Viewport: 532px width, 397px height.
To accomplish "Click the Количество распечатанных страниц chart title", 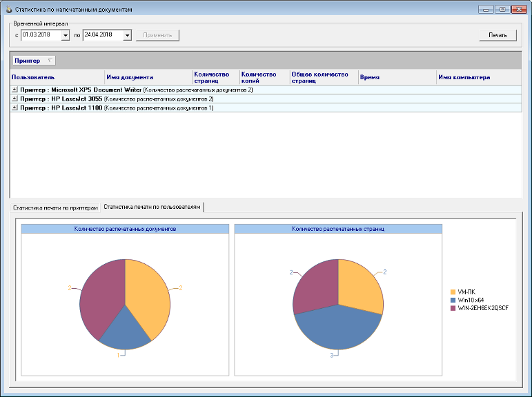I will pyautogui.click(x=338, y=229).
